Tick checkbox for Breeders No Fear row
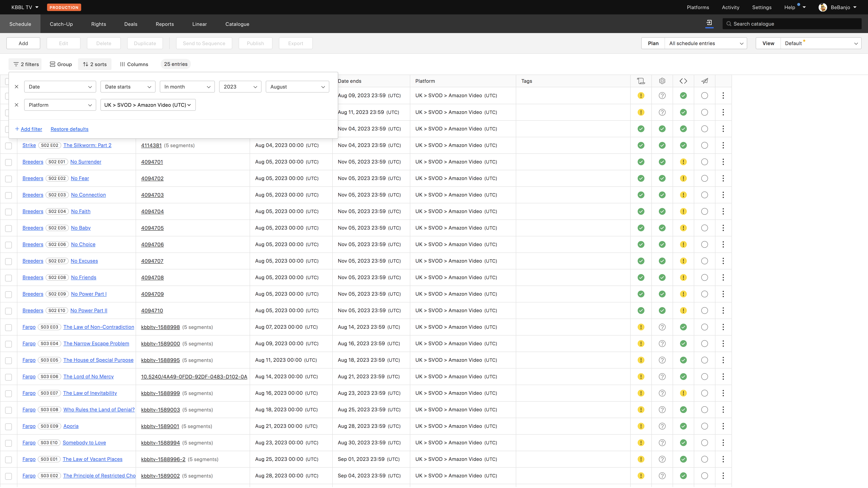Image resolution: width=868 pixels, height=488 pixels. 9,179
